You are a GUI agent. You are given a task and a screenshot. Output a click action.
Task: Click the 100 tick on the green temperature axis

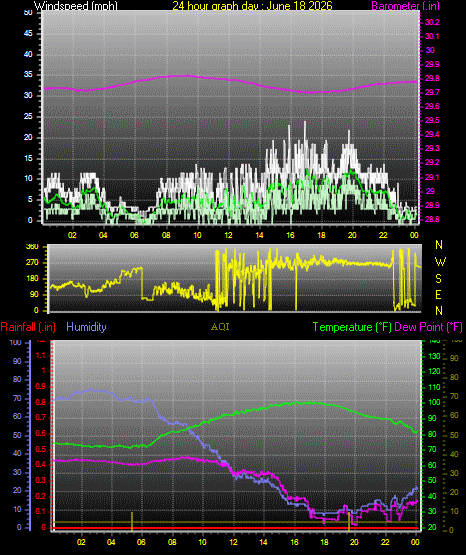coord(434,403)
